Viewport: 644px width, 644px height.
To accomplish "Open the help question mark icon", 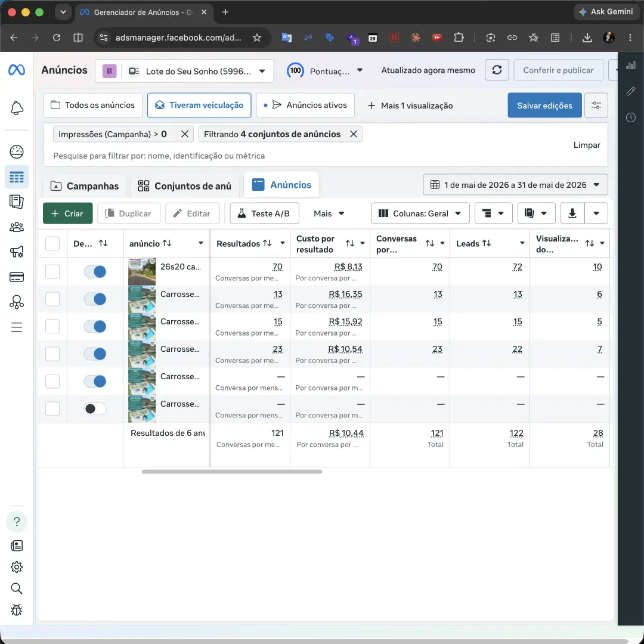I will pyautogui.click(x=17, y=522).
